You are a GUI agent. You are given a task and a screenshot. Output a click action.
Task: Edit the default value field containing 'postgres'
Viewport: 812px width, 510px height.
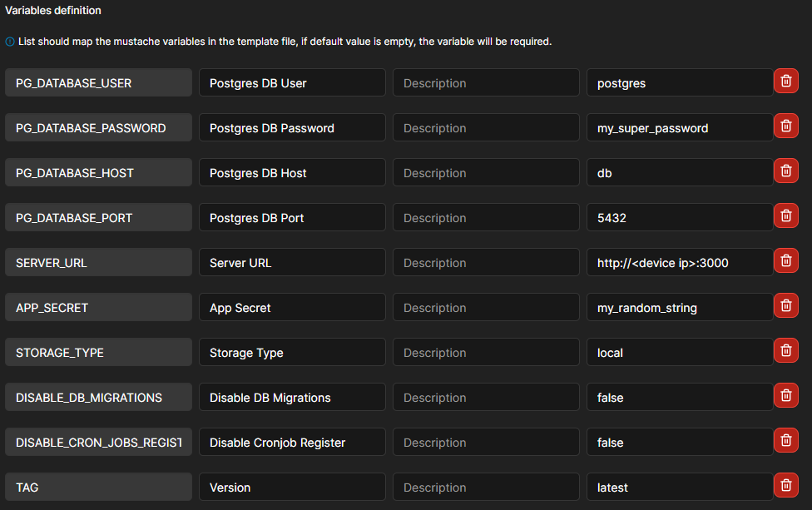[x=679, y=83]
